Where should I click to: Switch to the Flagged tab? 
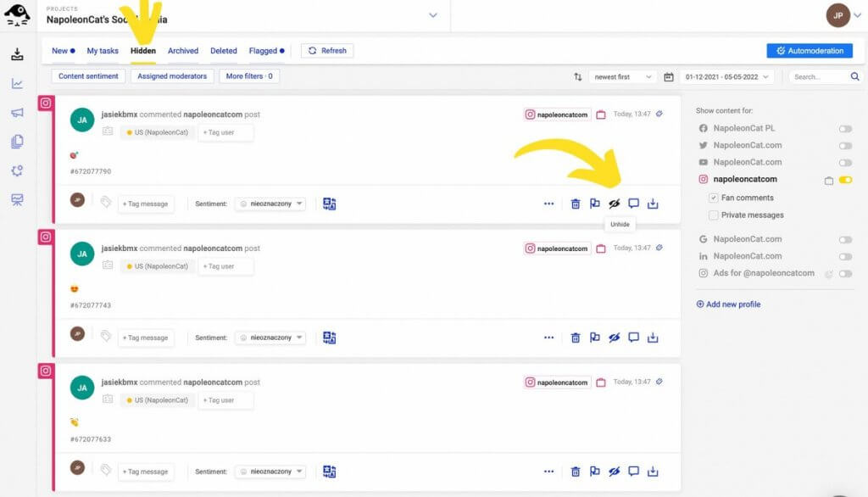[x=267, y=51]
